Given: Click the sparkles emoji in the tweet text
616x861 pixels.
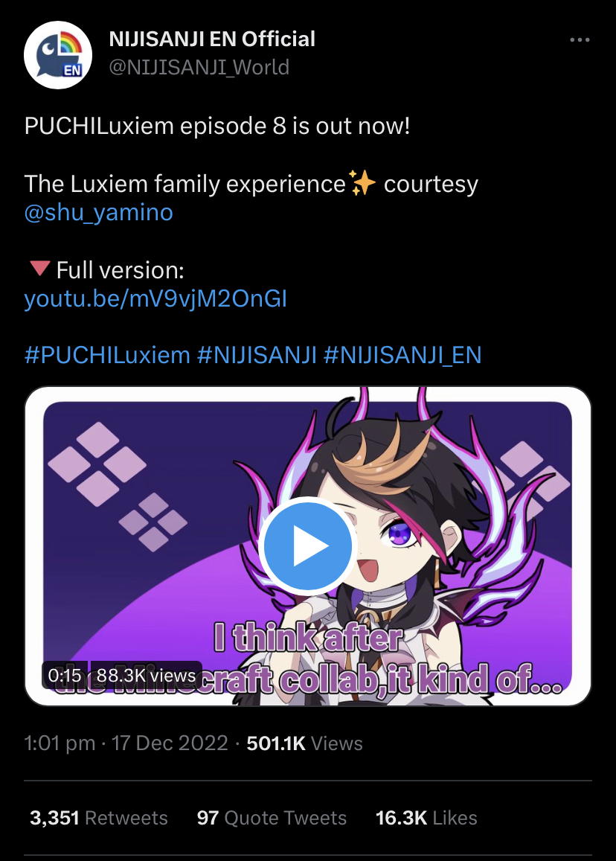Looking at the screenshot, I should 362,183.
